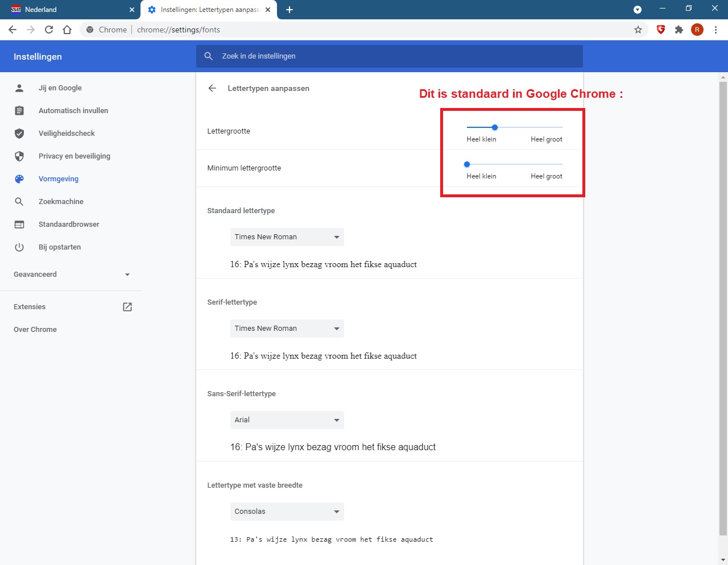Open fixed-width font Consolas dropdown
Viewport: 728px width, 565px height.
coord(287,512)
